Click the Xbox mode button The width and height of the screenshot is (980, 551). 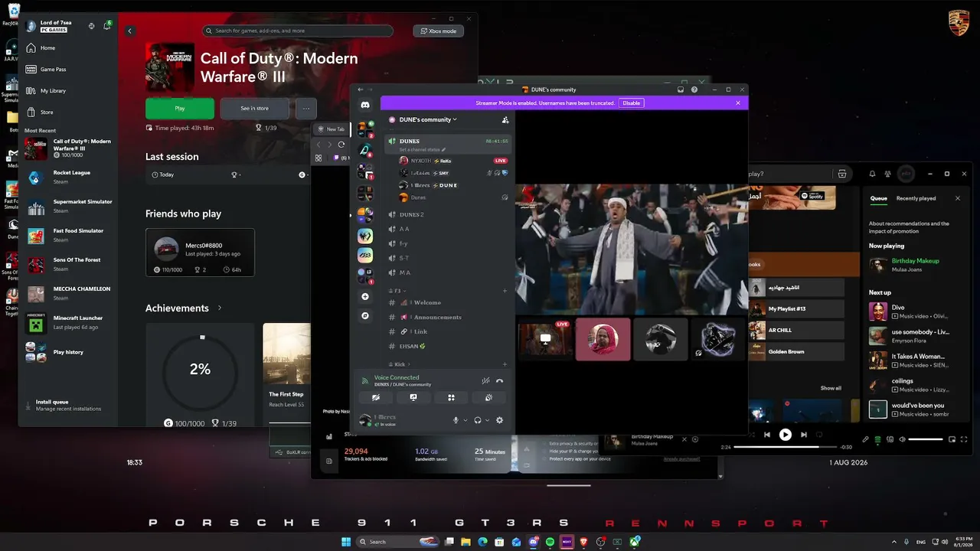pyautogui.click(x=438, y=31)
